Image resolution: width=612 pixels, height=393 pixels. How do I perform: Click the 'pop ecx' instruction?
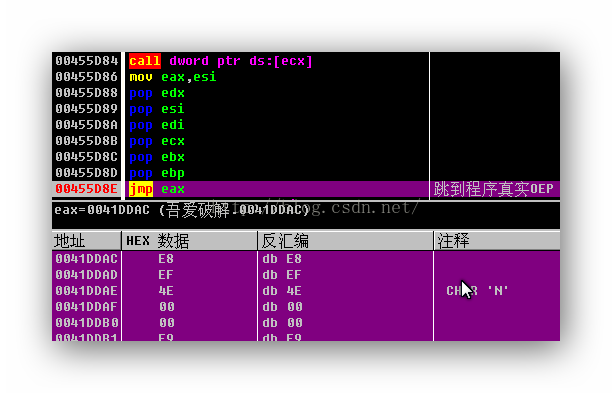pyautogui.click(x=157, y=141)
